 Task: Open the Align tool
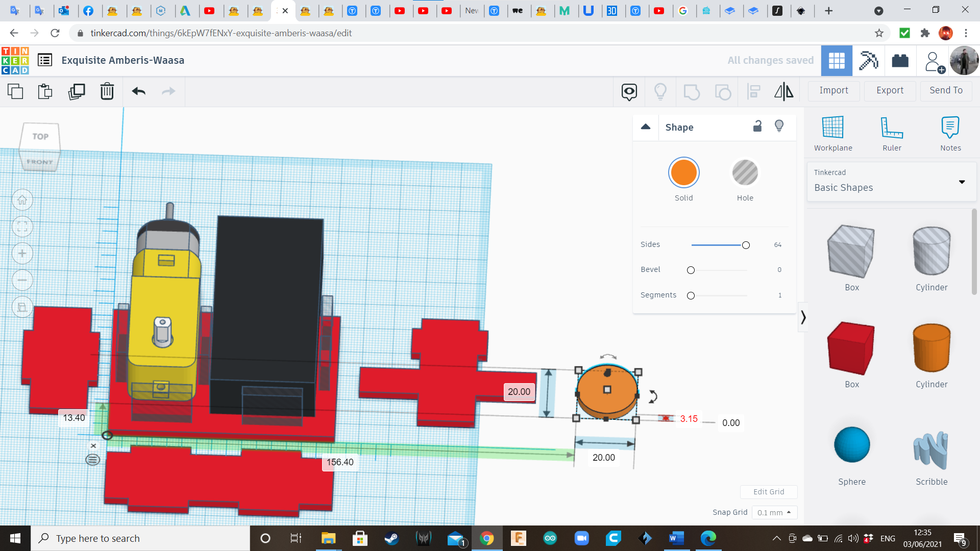click(x=754, y=92)
